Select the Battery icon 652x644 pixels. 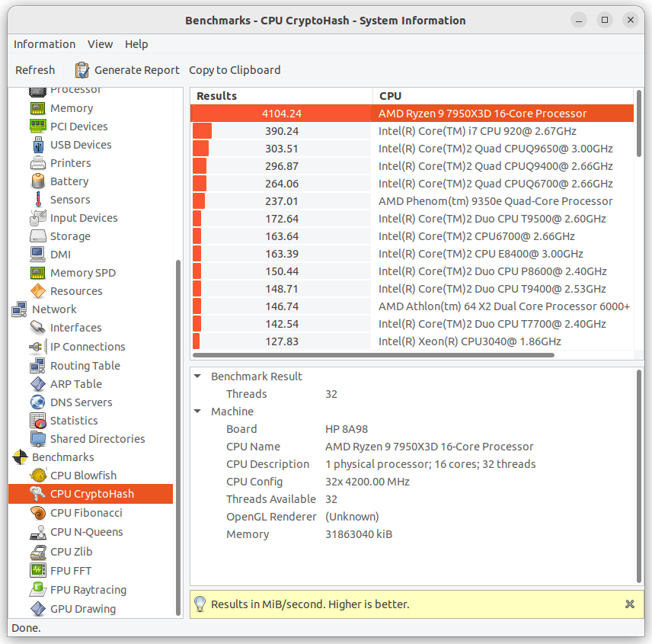(37, 181)
